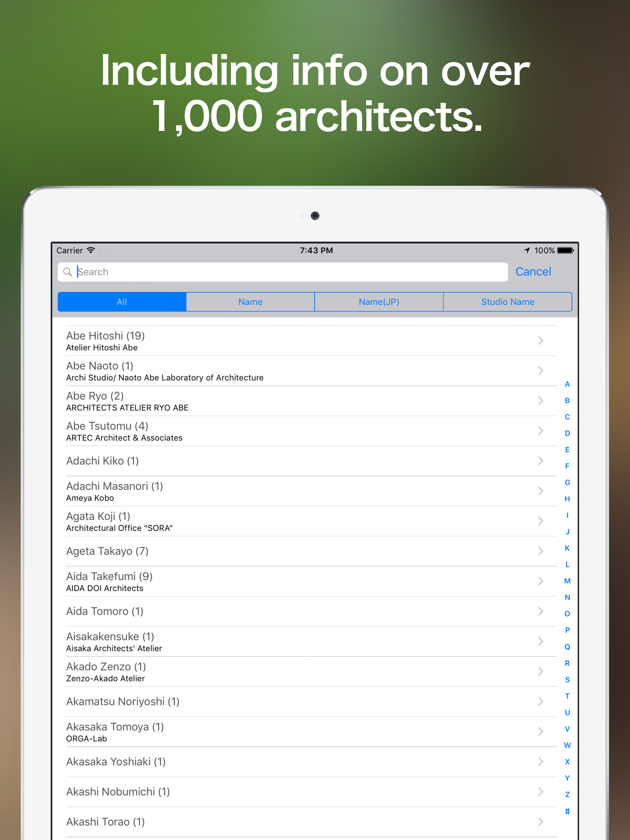Tap ARTEC Architect & Associates subtitle
630x840 pixels.
point(124,438)
